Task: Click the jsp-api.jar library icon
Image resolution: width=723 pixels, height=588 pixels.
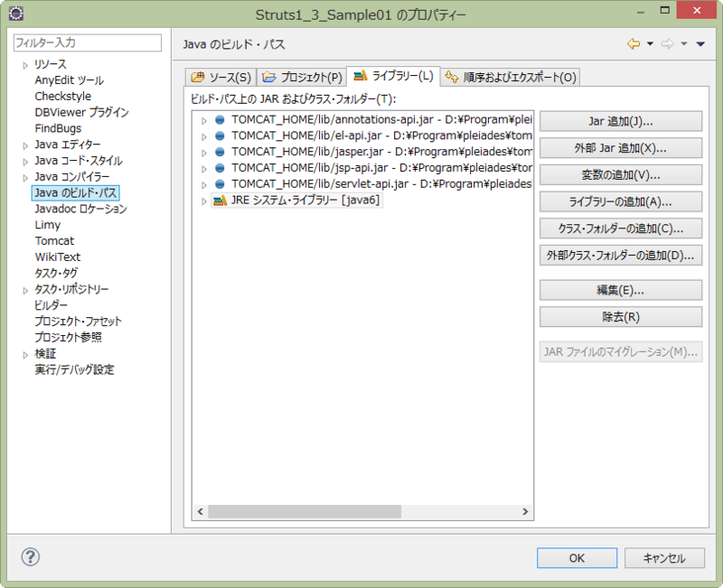Action: pyautogui.click(x=220, y=168)
